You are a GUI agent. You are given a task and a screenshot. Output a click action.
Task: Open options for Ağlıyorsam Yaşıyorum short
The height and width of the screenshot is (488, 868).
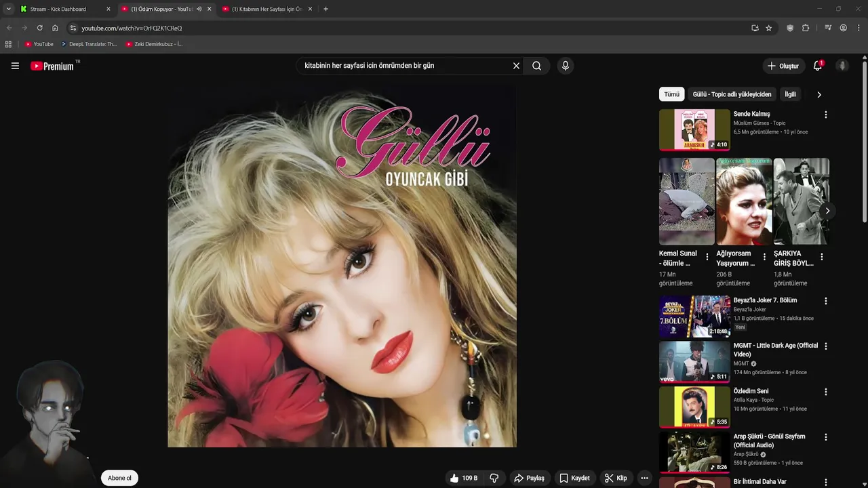[764, 257]
